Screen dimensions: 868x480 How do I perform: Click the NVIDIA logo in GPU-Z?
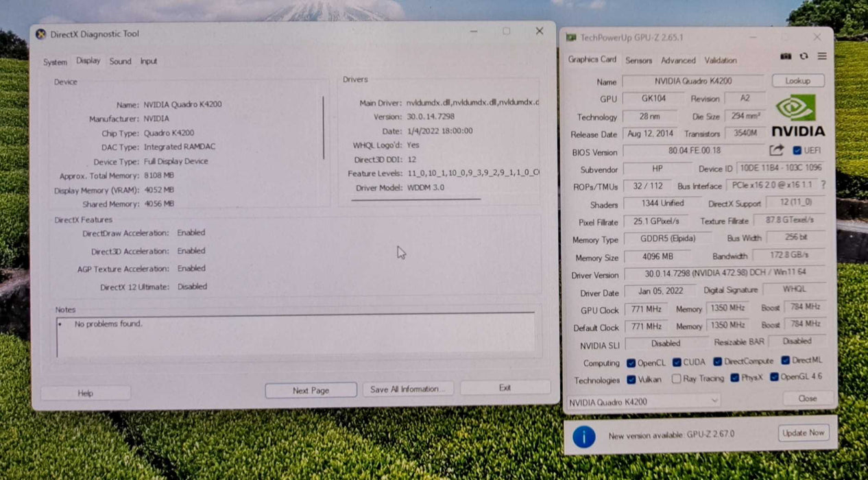(797, 115)
